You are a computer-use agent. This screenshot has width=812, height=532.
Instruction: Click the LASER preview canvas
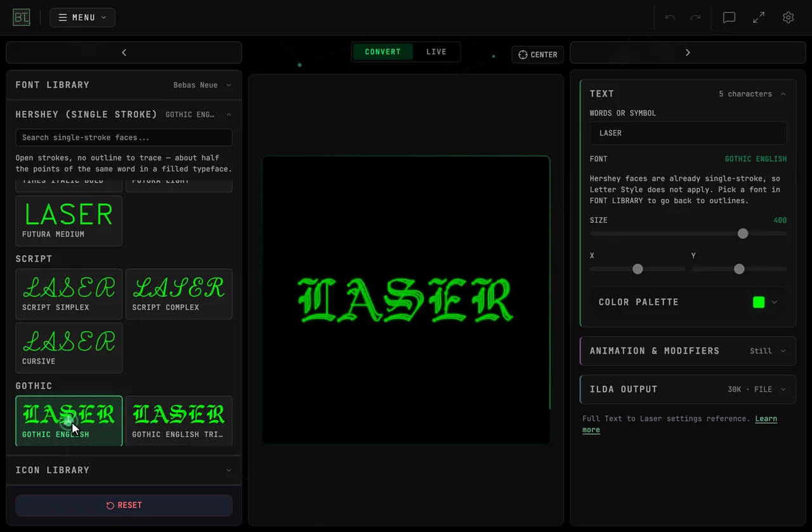coord(406,300)
